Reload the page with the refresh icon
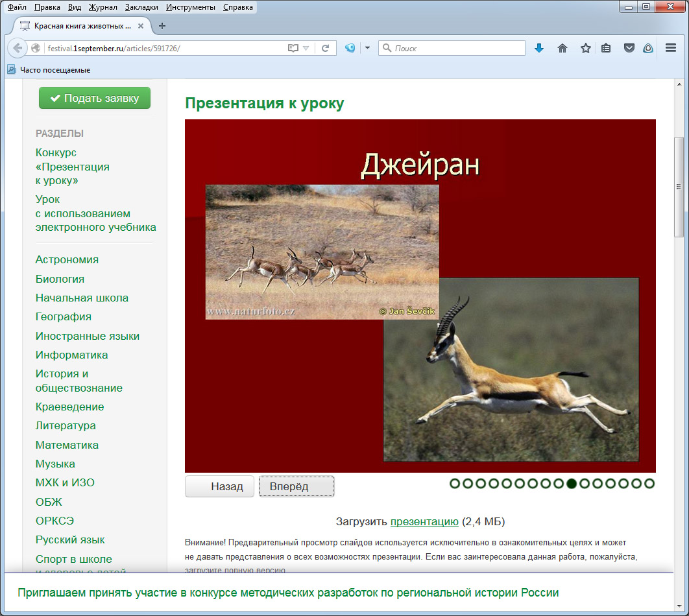689x616 pixels. coord(326,48)
